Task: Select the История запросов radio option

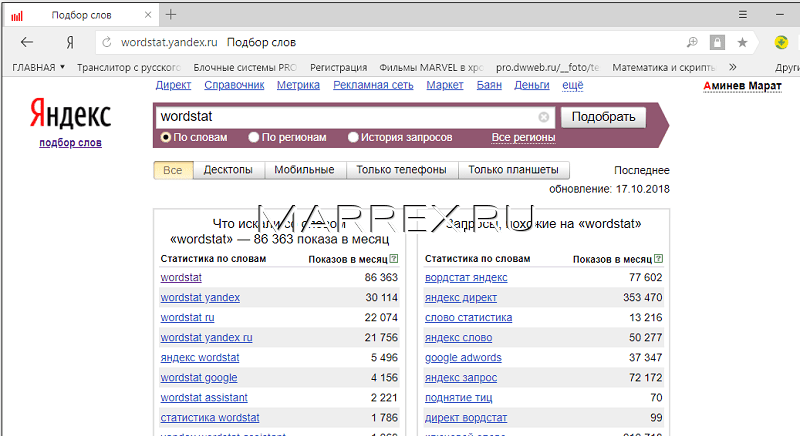Action: click(400, 137)
